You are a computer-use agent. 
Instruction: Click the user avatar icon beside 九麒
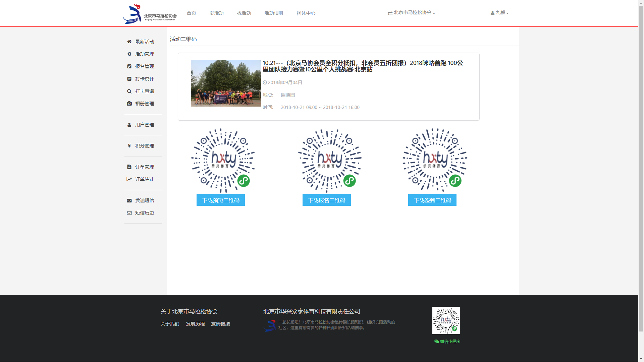point(492,13)
